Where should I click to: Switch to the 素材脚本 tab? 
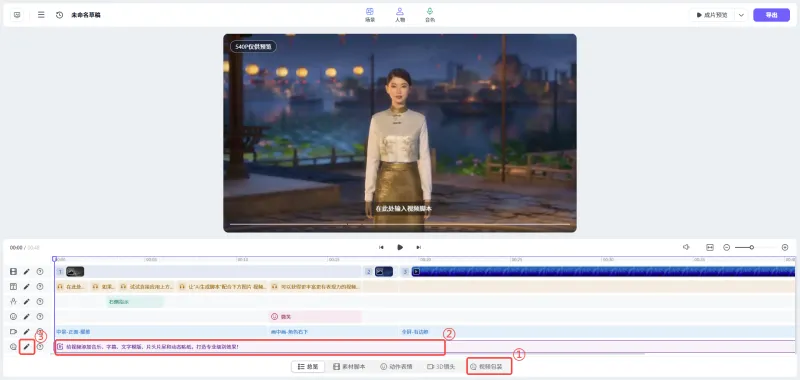[x=349, y=366]
